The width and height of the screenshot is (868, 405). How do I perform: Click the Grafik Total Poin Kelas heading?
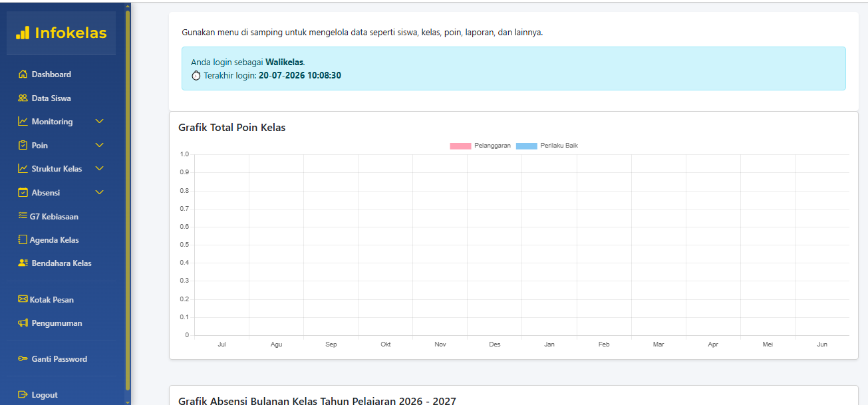pyautogui.click(x=232, y=128)
